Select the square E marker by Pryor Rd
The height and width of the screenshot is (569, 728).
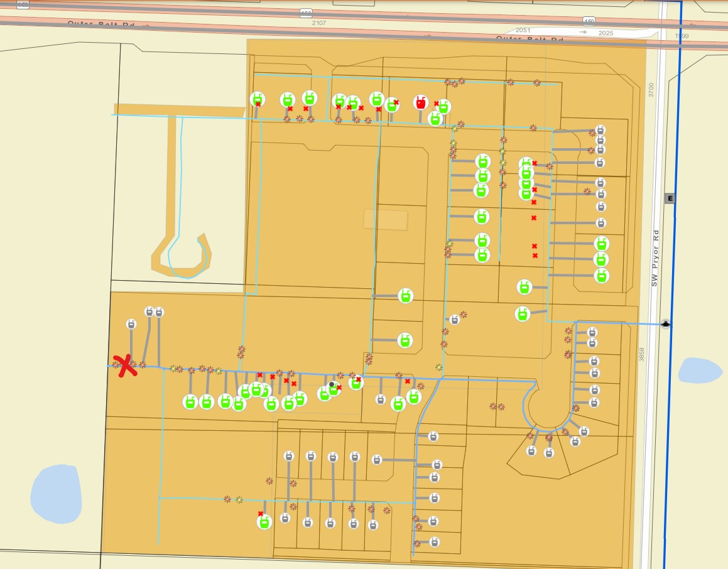tap(670, 198)
